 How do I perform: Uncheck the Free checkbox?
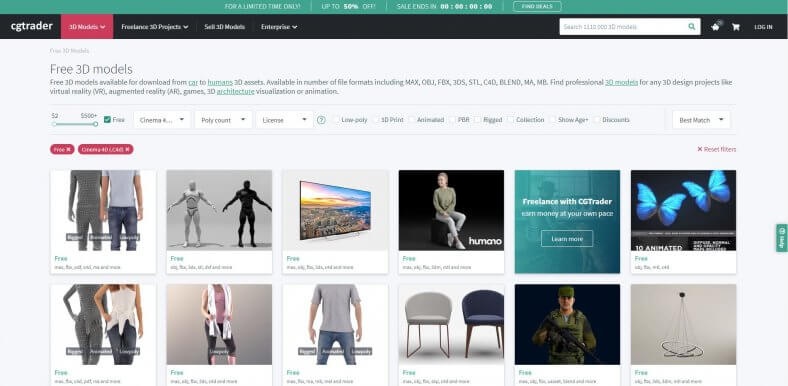coord(107,120)
